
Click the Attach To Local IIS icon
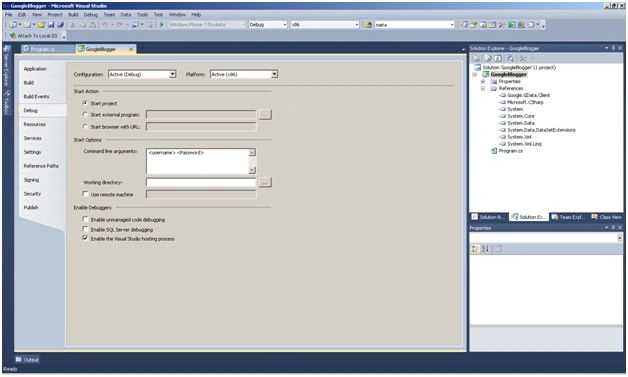[13, 36]
